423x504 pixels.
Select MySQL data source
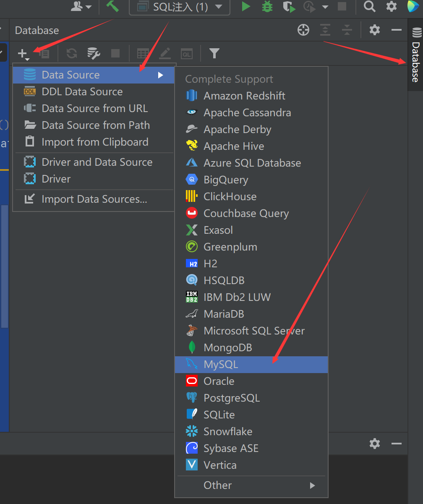pyautogui.click(x=251, y=365)
